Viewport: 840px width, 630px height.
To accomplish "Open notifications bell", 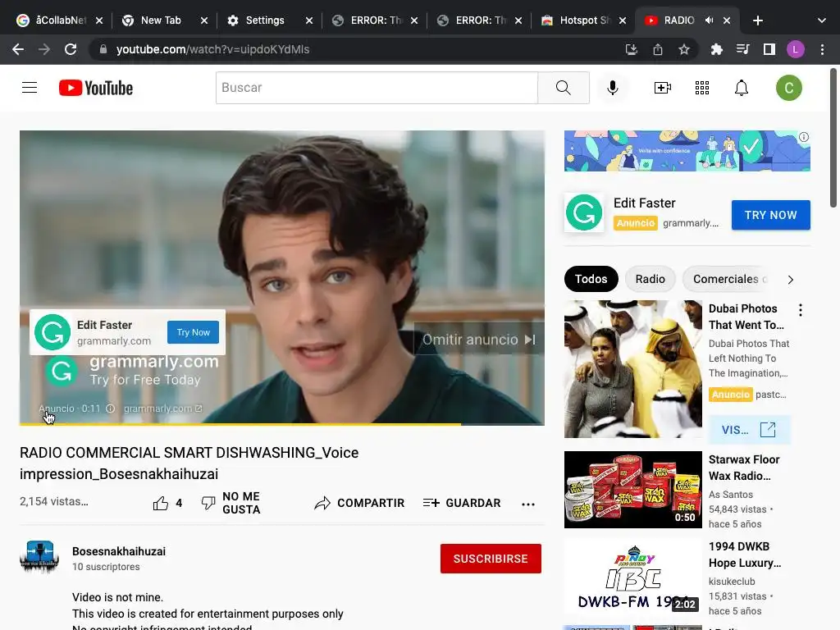I will coord(742,87).
